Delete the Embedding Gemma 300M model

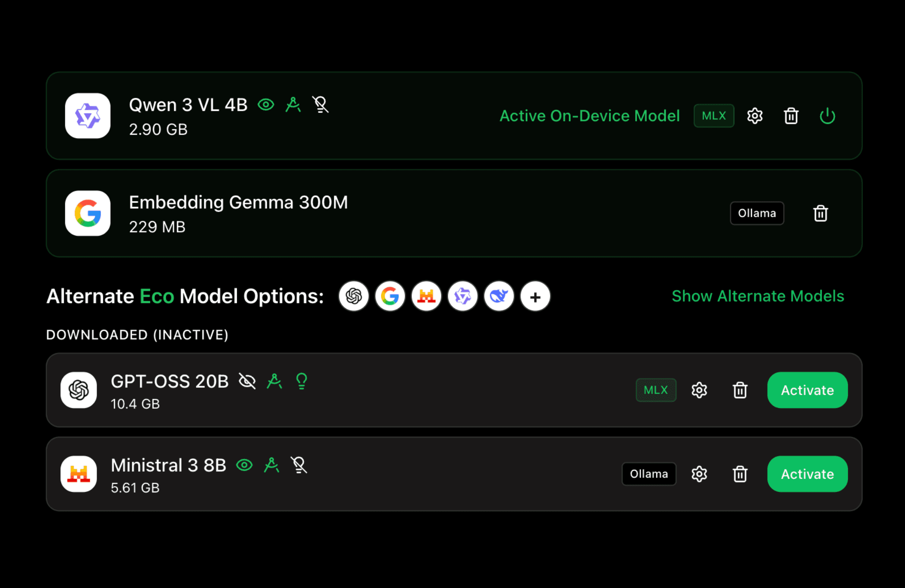point(821,213)
